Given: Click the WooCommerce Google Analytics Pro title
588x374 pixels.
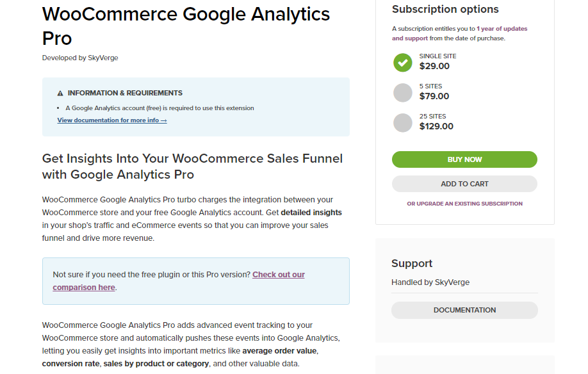Looking at the screenshot, I should [x=186, y=26].
